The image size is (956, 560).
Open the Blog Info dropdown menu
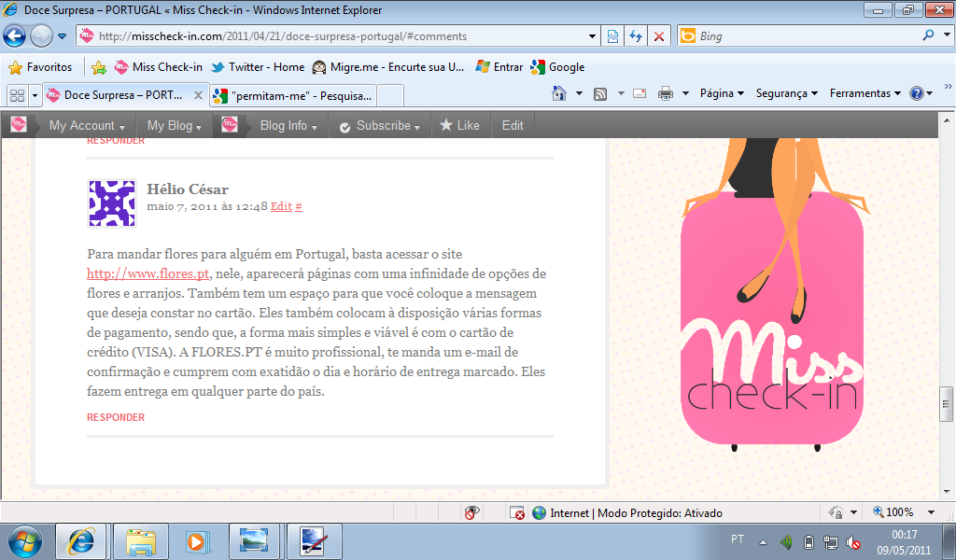point(288,126)
